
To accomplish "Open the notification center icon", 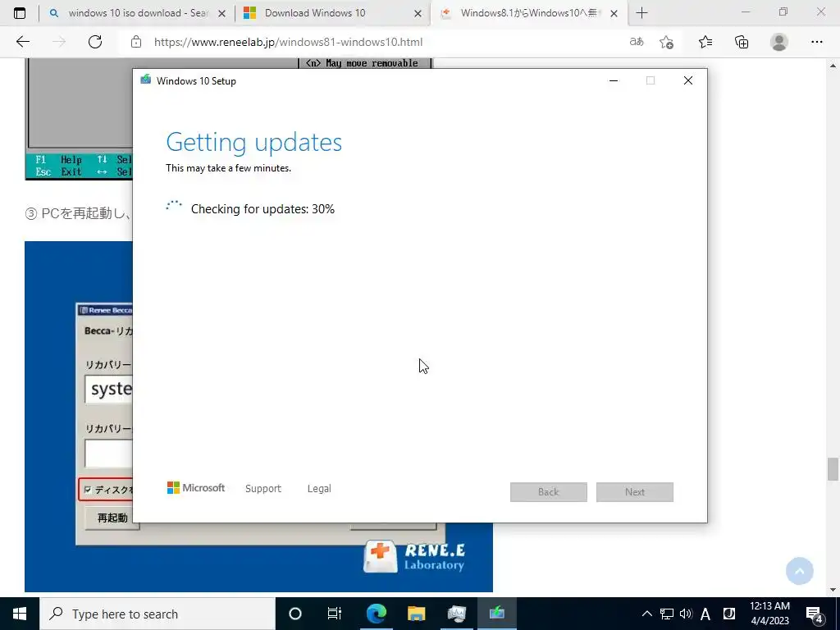I will pos(815,614).
